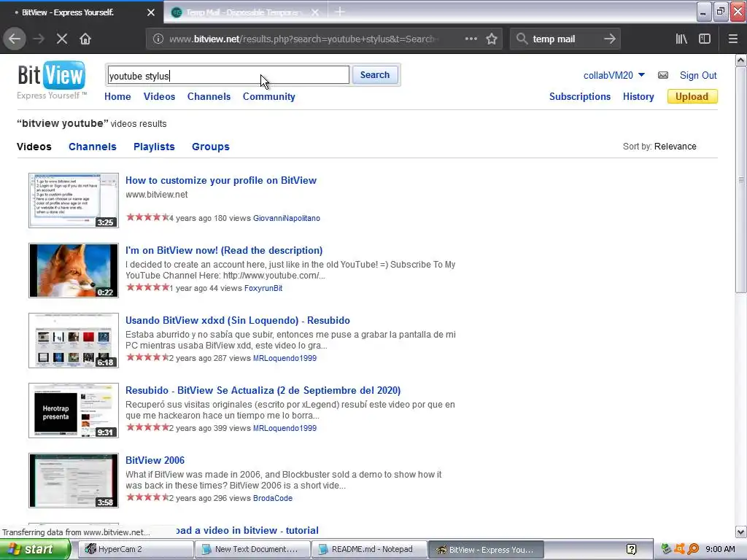Screen dimensions: 747x560
Task: Show site information icon in address bar
Action: click(x=158, y=39)
